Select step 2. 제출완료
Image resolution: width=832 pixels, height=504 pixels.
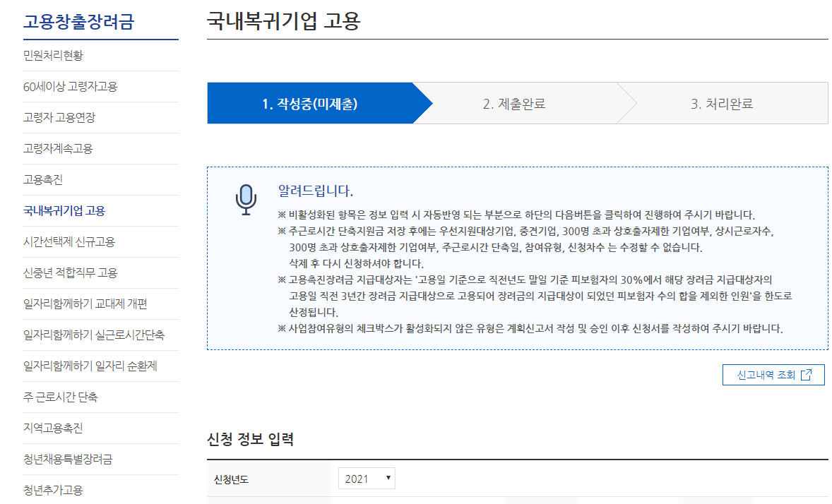(514, 104)
